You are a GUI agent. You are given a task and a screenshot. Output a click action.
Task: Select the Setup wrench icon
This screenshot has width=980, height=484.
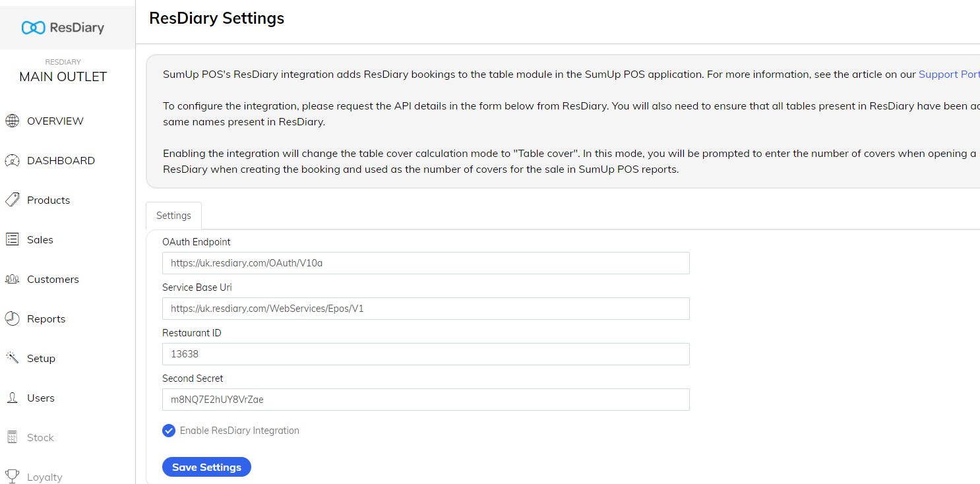tap(13, 358)
